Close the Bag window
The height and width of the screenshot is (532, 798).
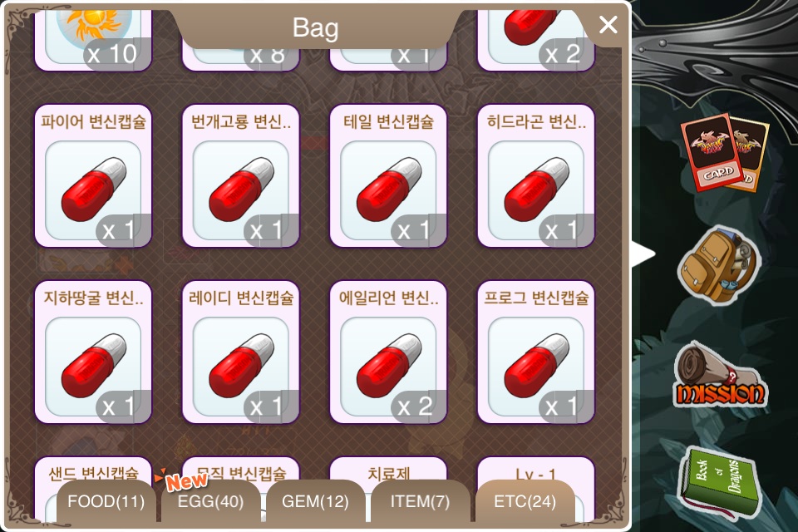coord(608,24)
